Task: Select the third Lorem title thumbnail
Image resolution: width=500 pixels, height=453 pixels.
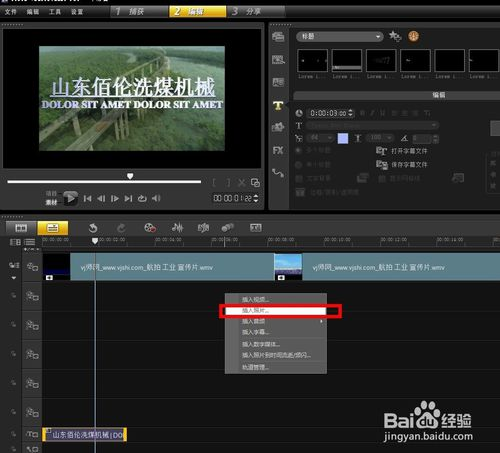Action: click(381, 60)
